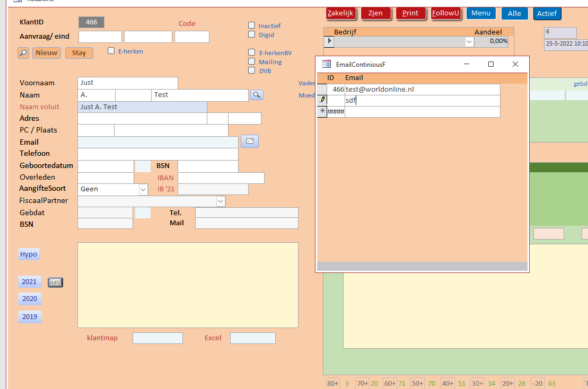Focus the Email input field
588x389 pixels.
[x=158, y=142]
